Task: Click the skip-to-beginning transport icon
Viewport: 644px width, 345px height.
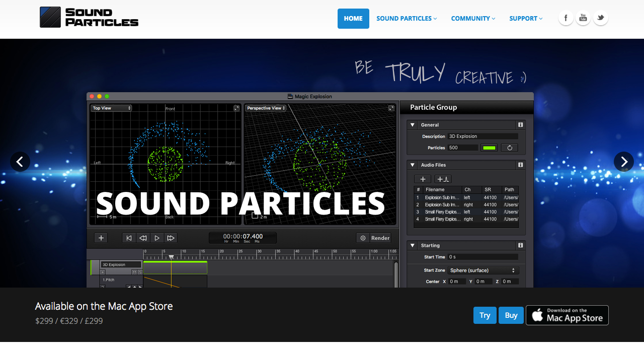Action: point(129,238)
